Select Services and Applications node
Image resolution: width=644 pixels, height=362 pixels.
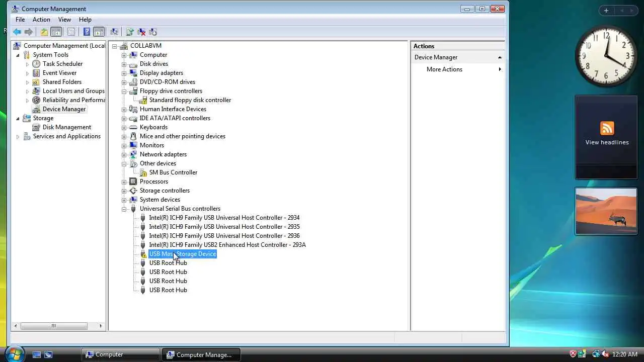[x=66, y=136]
